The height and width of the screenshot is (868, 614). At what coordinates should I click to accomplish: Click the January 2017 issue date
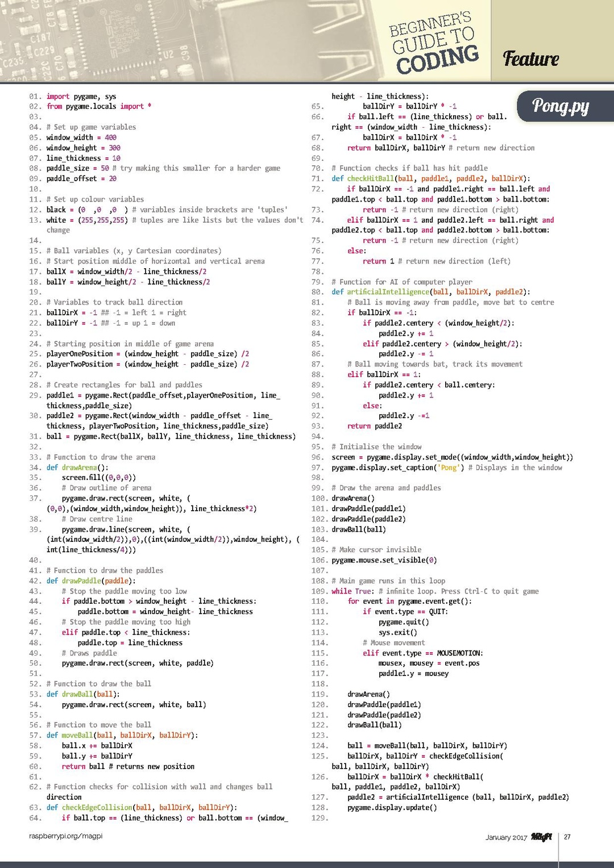click(x=506, y=837)
